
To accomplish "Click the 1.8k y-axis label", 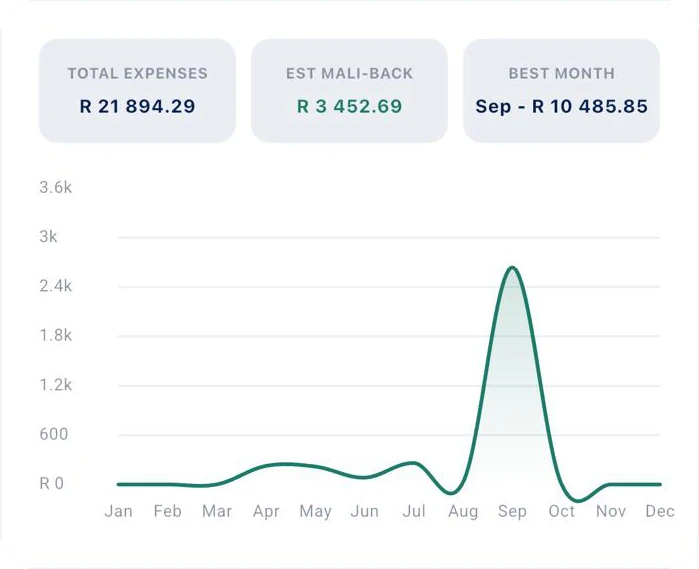I will [x=55, y=335].
